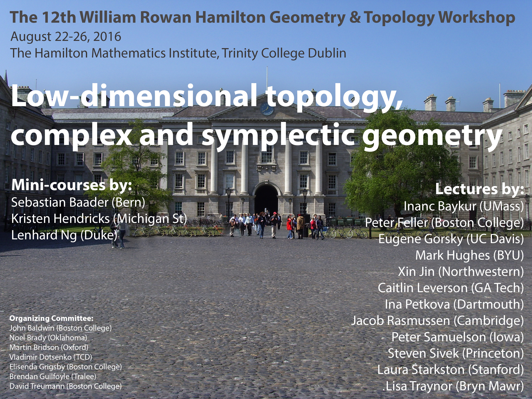Click the blue clock on the building pediment

[x=267, y=109]
